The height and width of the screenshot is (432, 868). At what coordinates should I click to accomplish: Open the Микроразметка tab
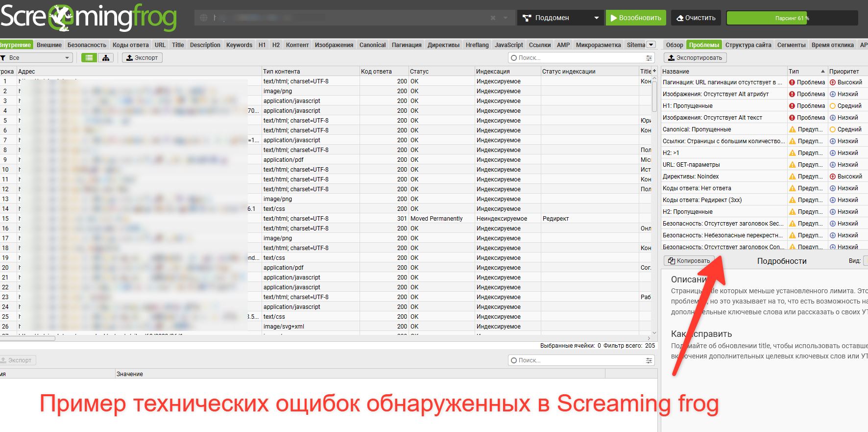click(x=598, y=45)
